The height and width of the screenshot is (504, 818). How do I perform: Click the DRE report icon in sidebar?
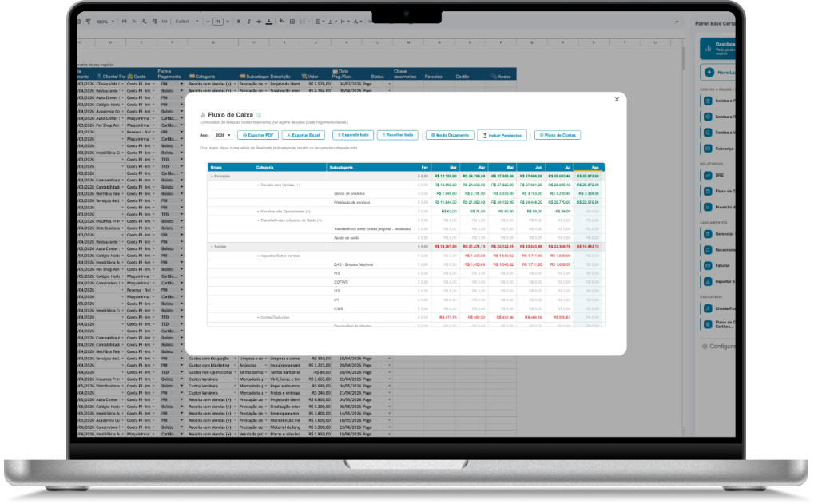coord(708,175)
